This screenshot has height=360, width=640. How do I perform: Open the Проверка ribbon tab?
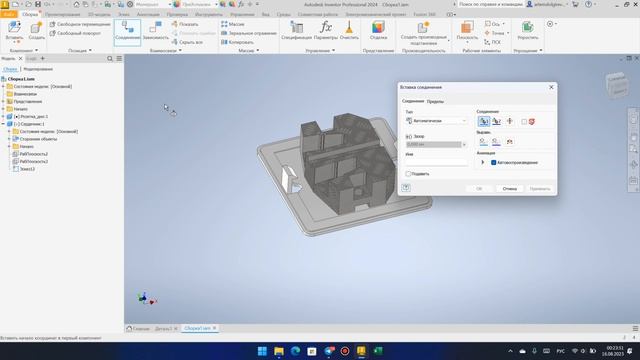(177, 14)
